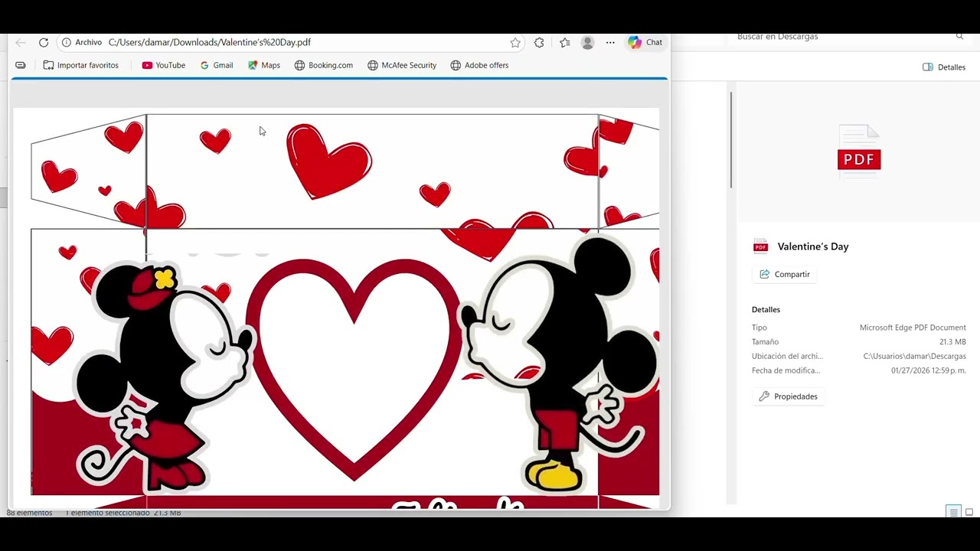Open the Edge settings and more menu
Image resolution: width=980 pixels, height=551 pixels.
(x=610, y=43)
